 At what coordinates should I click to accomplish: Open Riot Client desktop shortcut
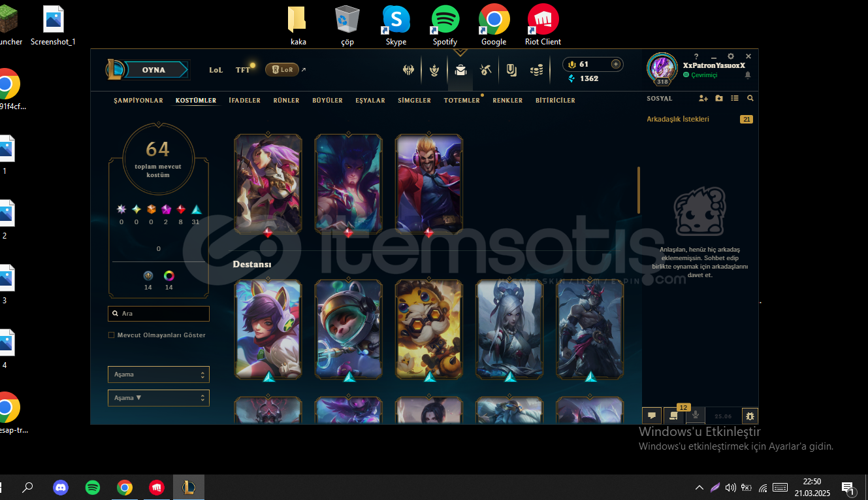543,25
